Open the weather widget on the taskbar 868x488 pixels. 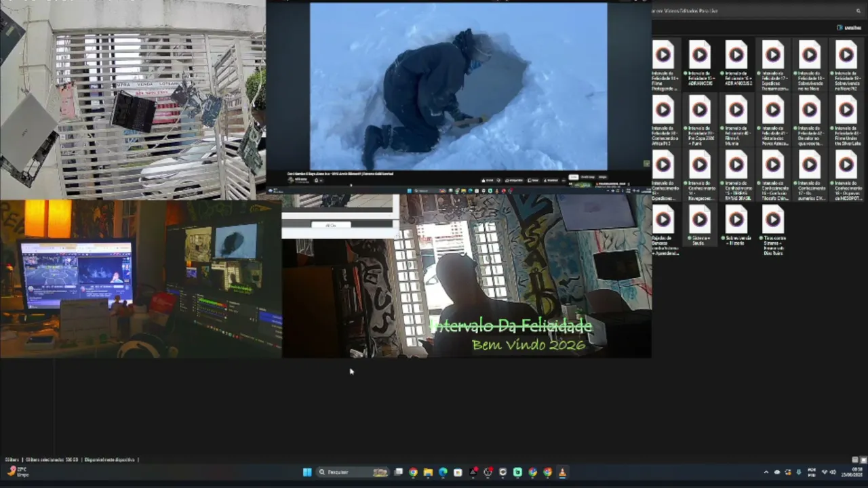[x=19, y=472]
